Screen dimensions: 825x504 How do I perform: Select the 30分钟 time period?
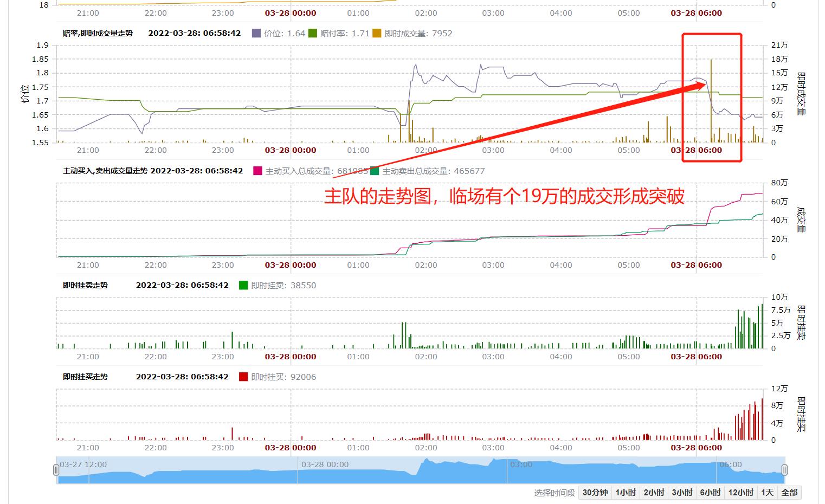(x=595, y=493)
